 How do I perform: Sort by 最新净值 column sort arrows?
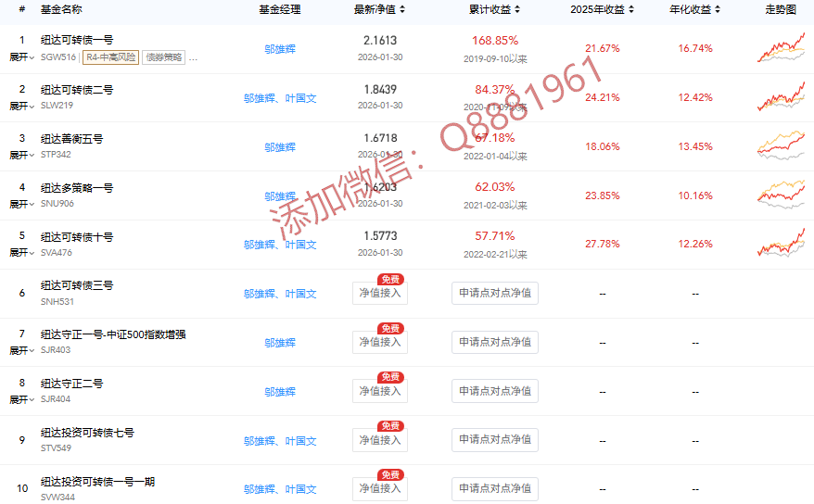[x=401, y=10]
